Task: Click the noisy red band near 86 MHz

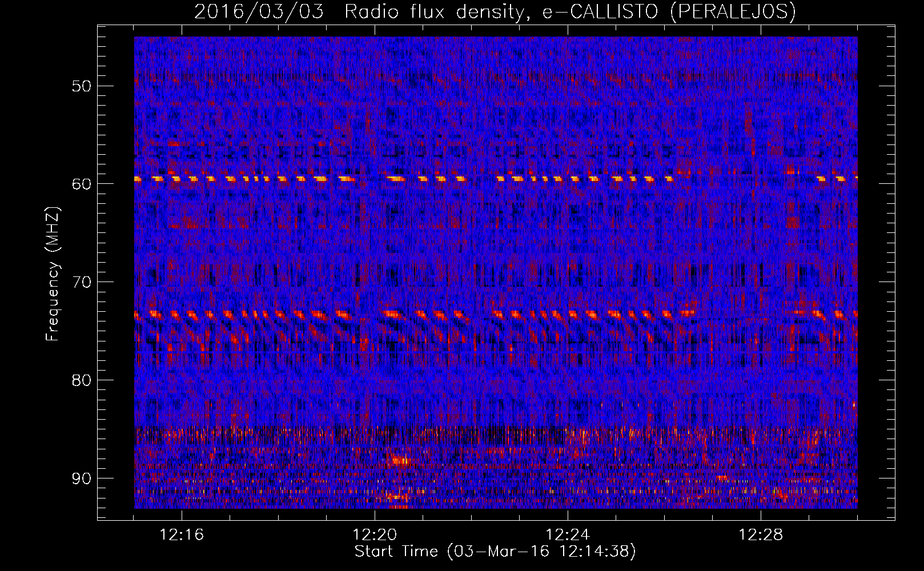Action: [x=496, y=435]
